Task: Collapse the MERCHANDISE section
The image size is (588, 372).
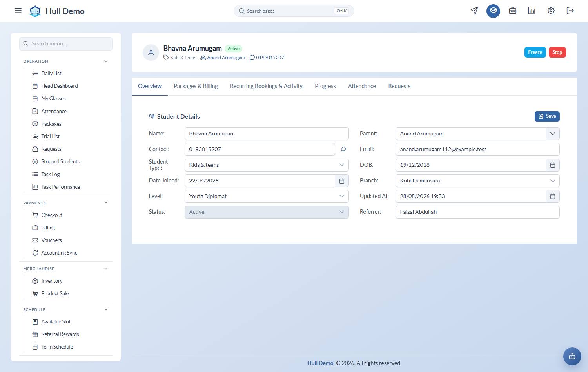Action: [106, 269]
